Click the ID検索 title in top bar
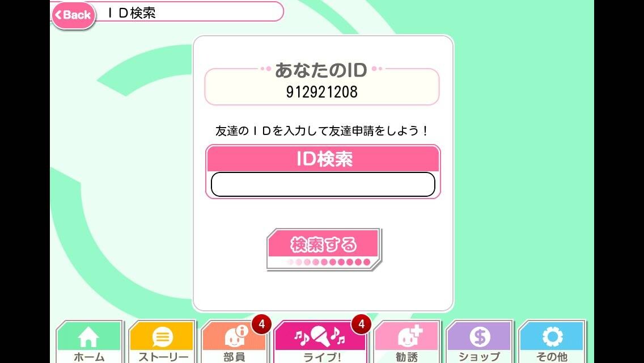Image resolution: width=644 pixels, height=363 pixels. 132,12
